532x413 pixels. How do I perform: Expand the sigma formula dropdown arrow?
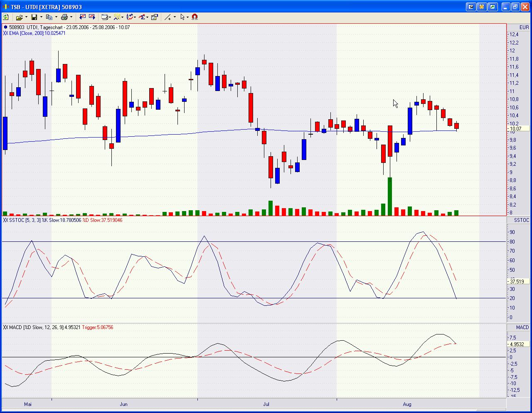point(148,17)
